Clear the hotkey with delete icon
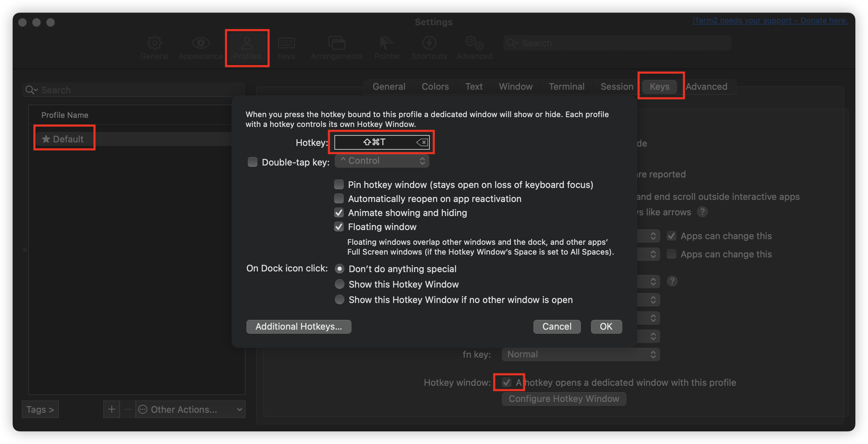Viewport: 868px width, 444px height. 422,142
